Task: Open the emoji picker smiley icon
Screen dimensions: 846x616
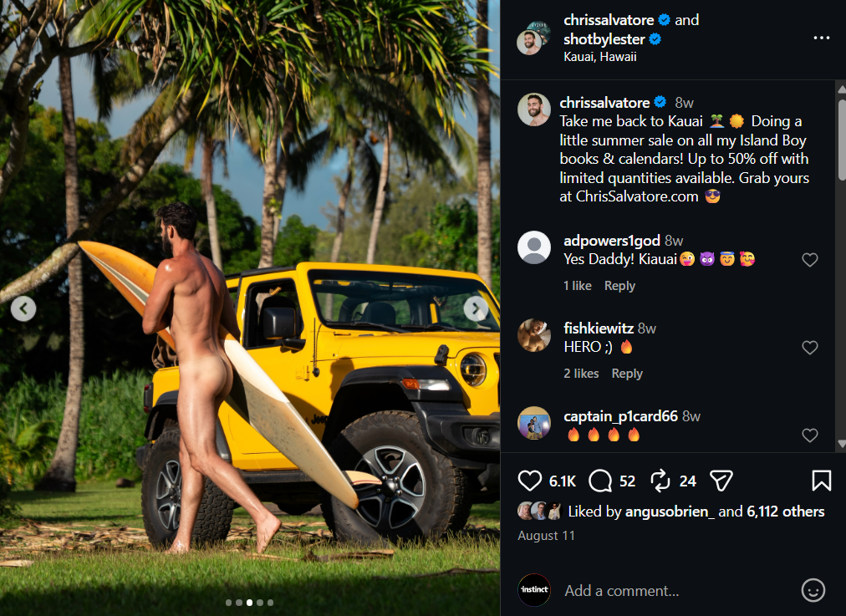Action: point(813,590)
